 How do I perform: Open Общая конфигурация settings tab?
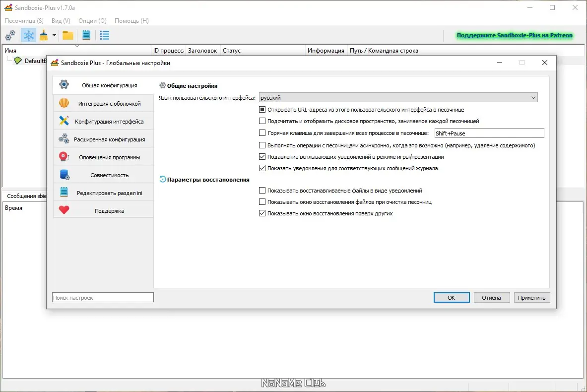[104, 85]
